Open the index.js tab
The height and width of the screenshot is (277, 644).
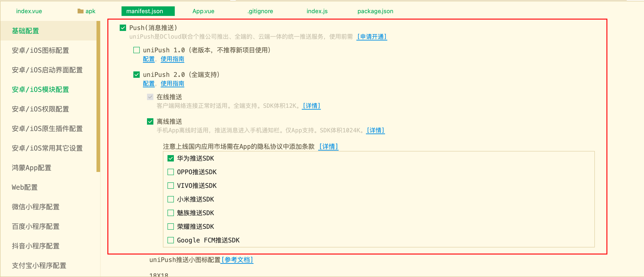[x=317, y=11]
